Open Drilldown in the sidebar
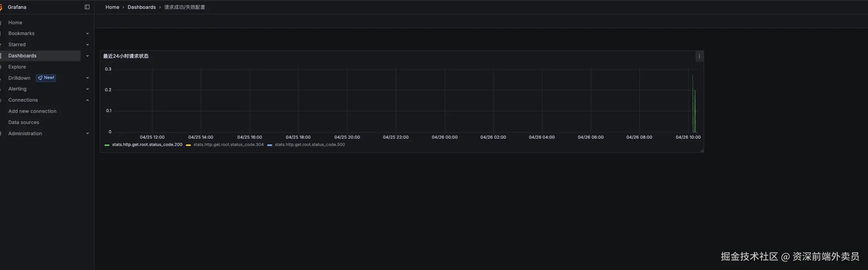 click(19, 78)
